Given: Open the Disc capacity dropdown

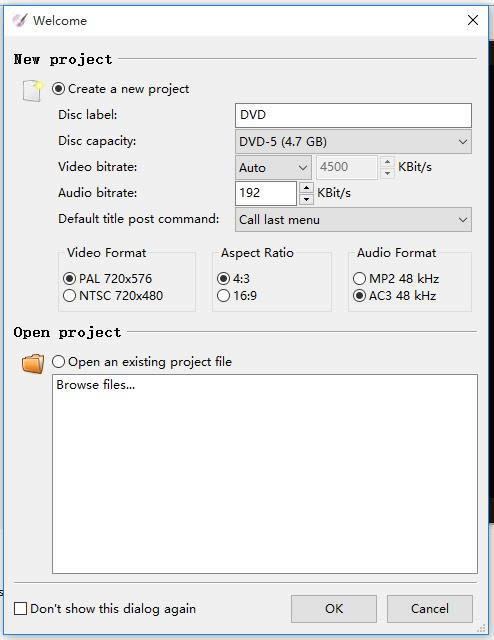Looking at the screenshot, I should (x=353, y=142).
